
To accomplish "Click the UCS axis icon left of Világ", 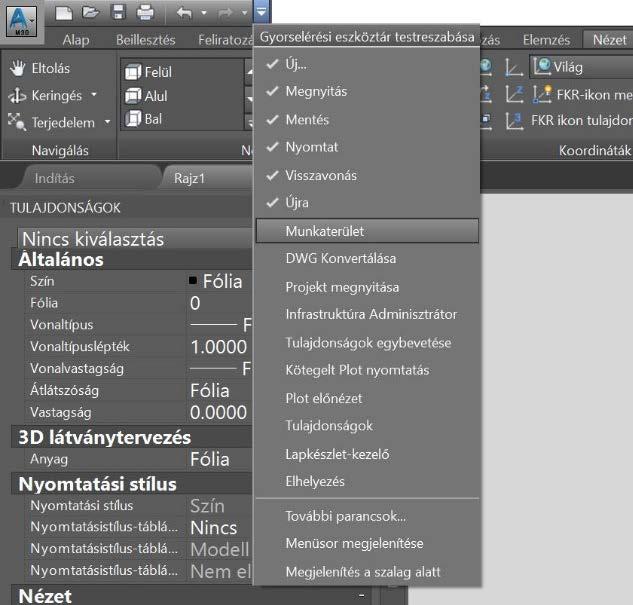I will [514, 67].
